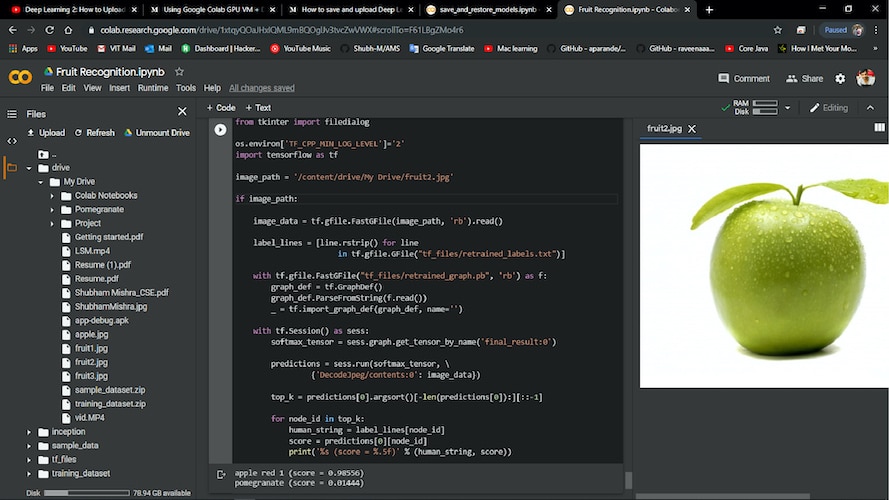Image resolution: width=889 pixels, height=500 pixels.
Task: Open the Runtime menu
Action: tap(153, 88)
